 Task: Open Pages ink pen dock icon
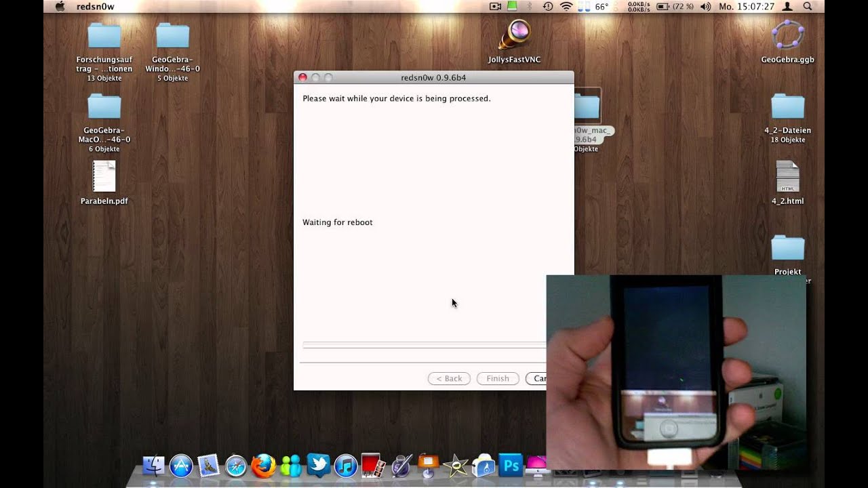point(401,466)
